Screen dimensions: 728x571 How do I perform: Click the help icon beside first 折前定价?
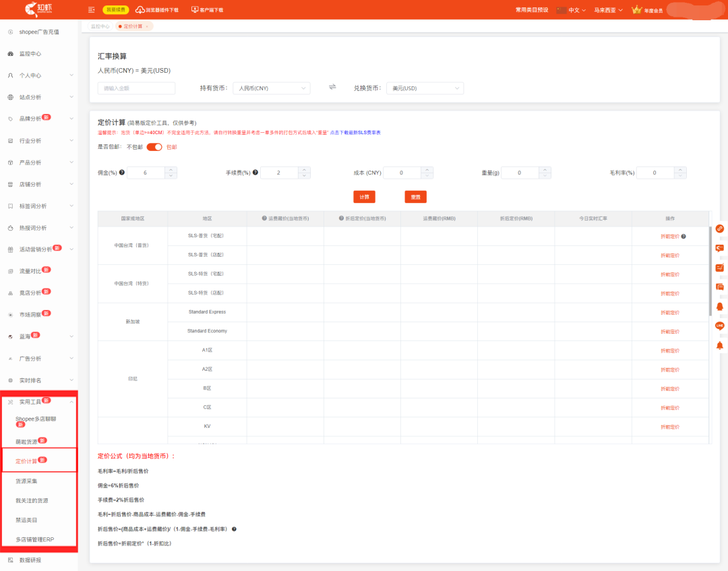pos(684,237)
